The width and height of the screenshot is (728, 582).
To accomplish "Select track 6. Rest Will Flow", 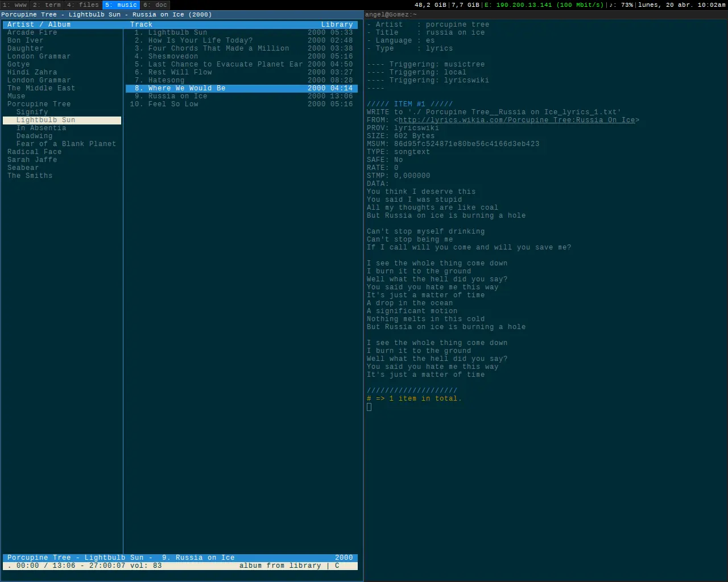I will [242, 72].
